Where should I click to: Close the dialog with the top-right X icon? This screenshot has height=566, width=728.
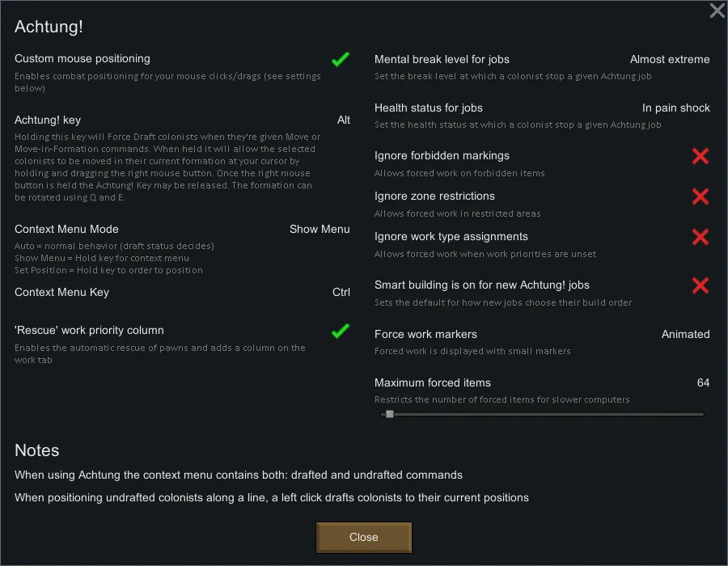click(x=717, y=11)
